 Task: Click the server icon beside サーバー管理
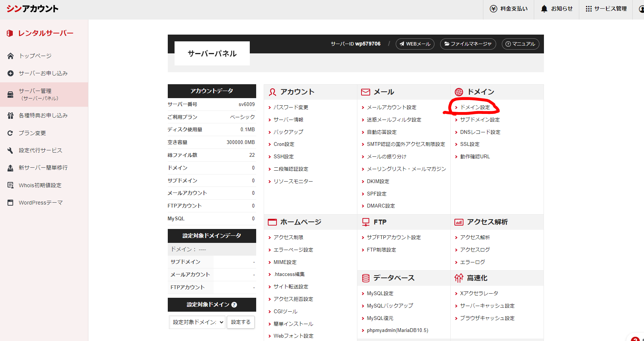11,94
